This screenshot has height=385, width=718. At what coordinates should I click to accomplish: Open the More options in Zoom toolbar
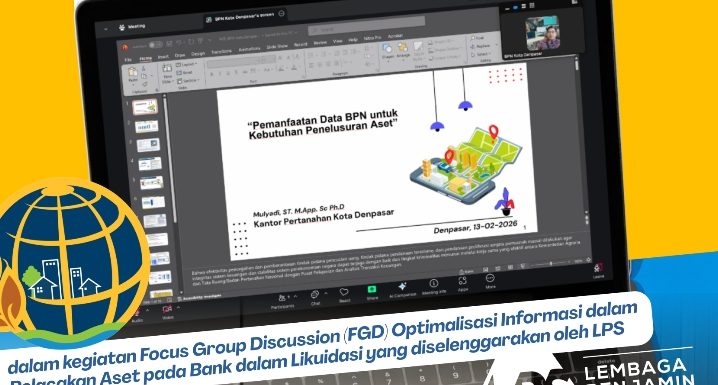click(x=490, y=281)
